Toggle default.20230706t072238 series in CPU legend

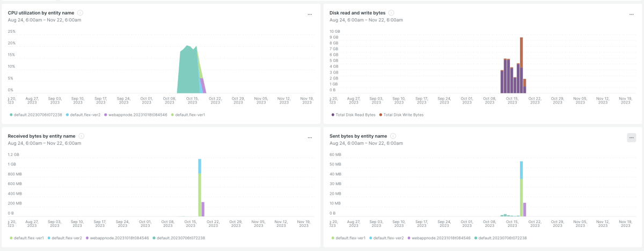(x=35, y=115)
